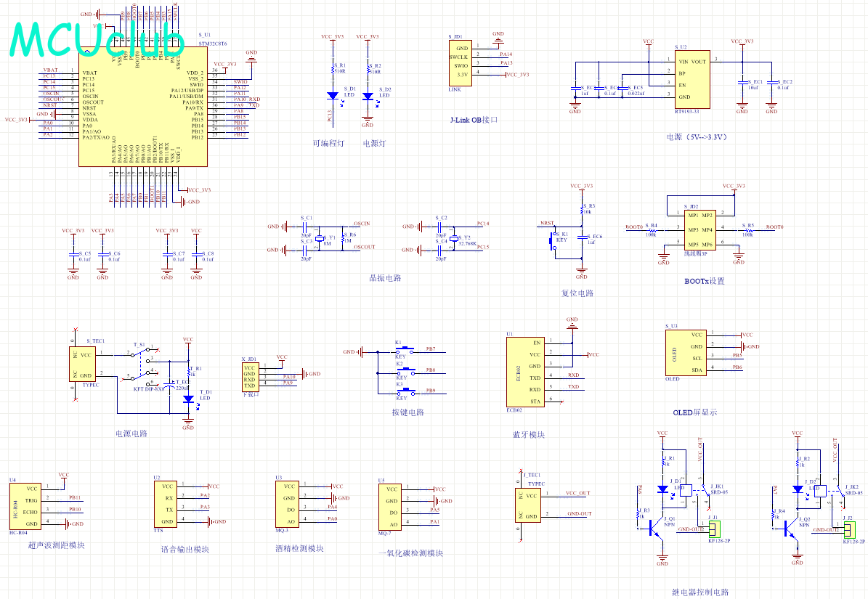Select the X_JD1 serial header block
The image size is (868, 599).
[x=250, y=377]
